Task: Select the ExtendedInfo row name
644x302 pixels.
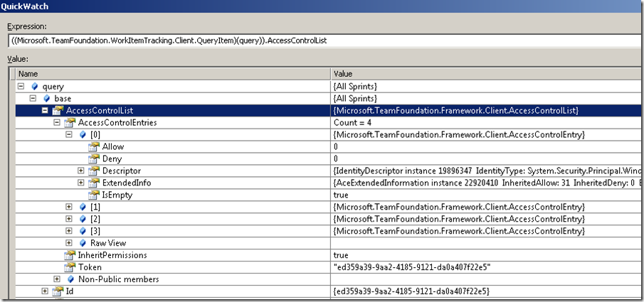Action: coord(126,183)
